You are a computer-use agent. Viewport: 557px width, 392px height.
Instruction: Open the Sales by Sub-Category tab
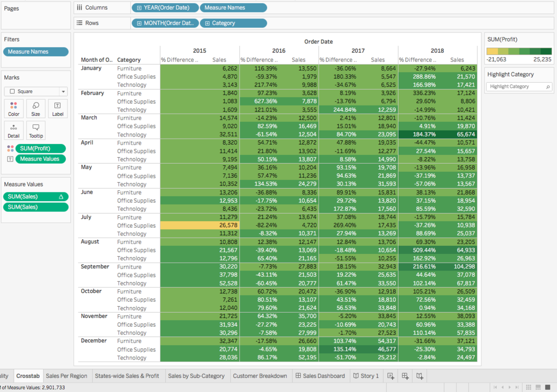tap(196, 376)
